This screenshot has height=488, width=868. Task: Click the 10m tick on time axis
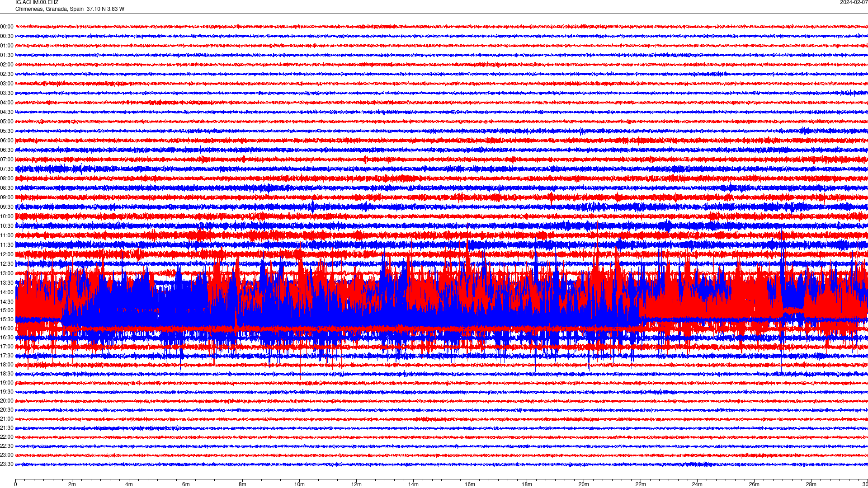point(299,484)
